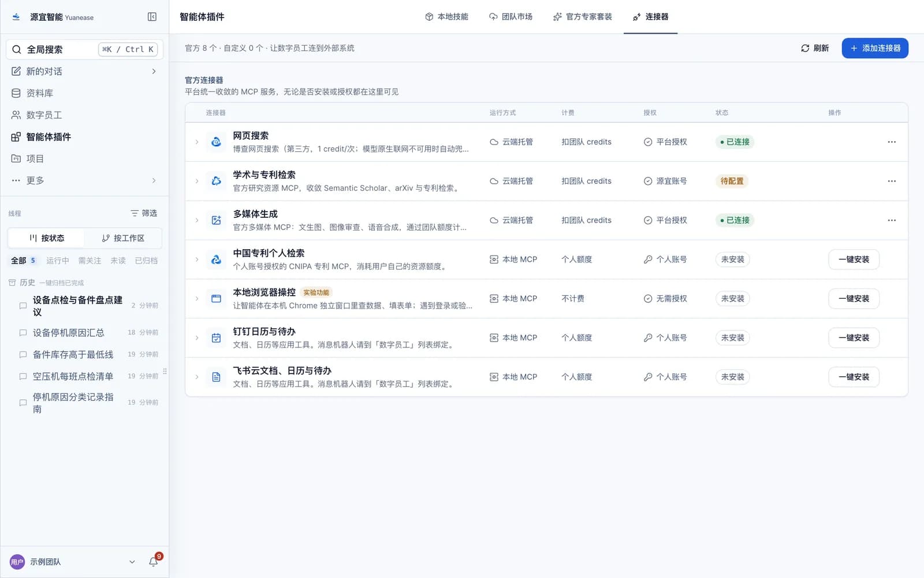Viewport: 924px width, 578px height.
Task: Select the 连接器 tab
Action: click(x=650, y=17)
